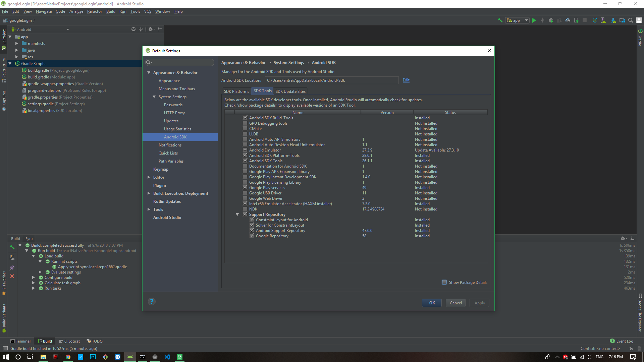644x362 pixels.
Task: Click Android SDK Location path field
Action: [332, 80]
